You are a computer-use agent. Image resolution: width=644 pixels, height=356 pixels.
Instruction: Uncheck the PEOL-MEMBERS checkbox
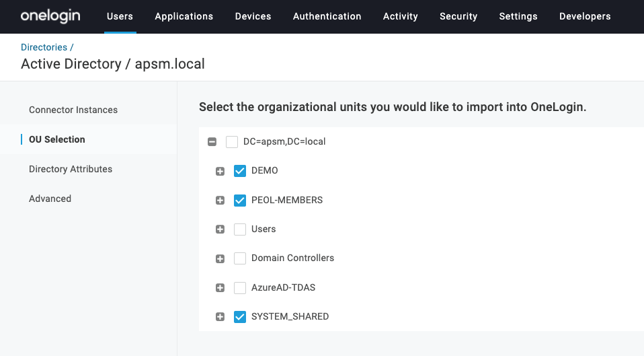pos(240,200)
